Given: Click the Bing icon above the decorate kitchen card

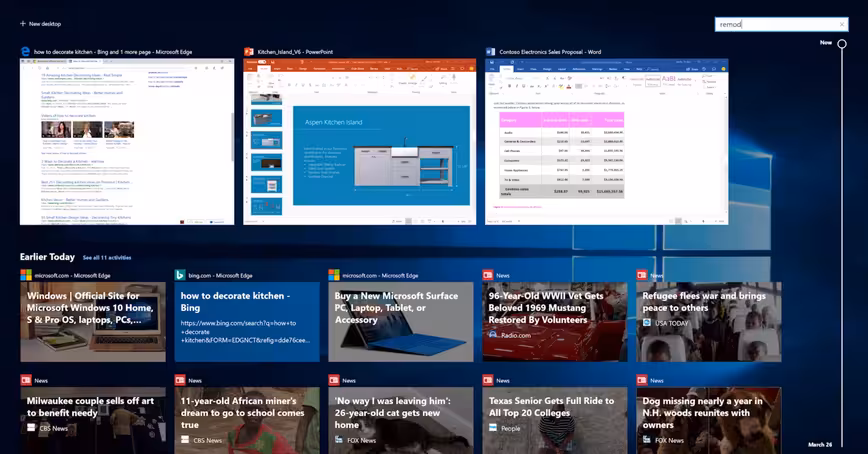Looking at the screenshot, I should [180, 275].
